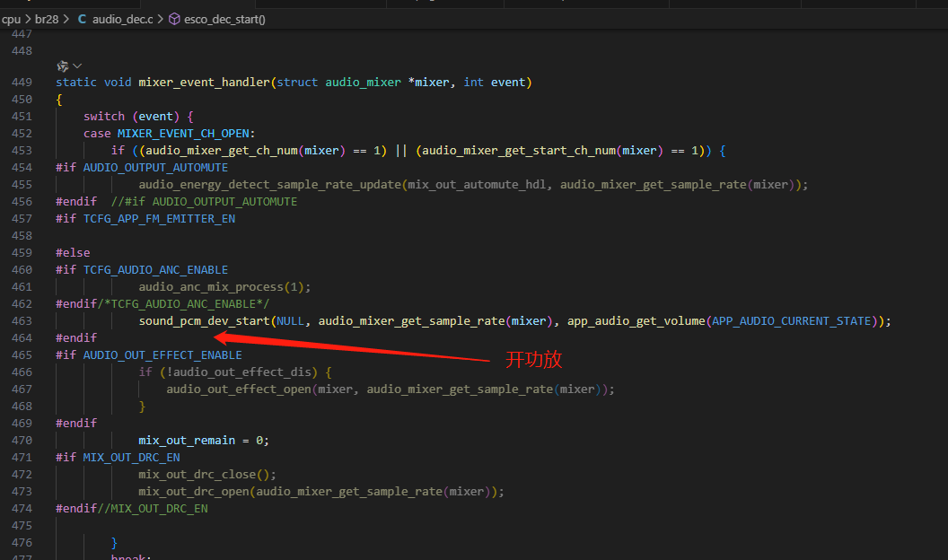Screen dimensions: 948x560
Task: Click the mix_out_drc_close call
Action: click(197, 474)
